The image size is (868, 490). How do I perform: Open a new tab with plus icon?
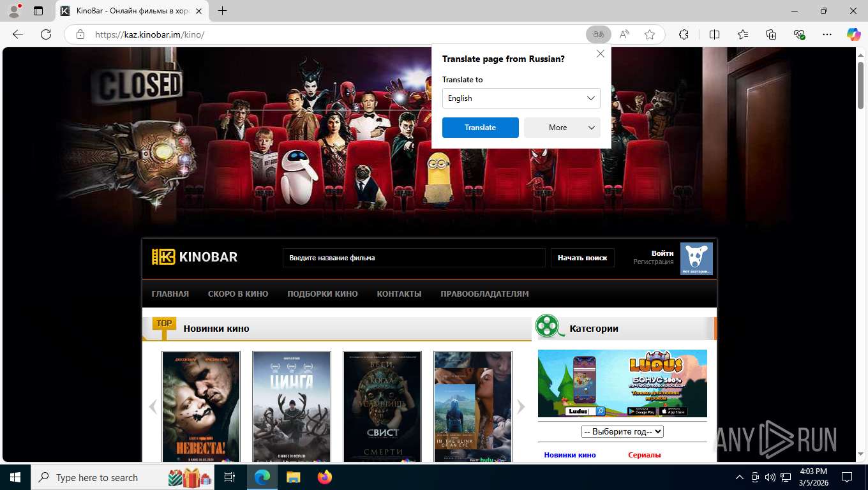pyautogui.click(x=222, y=11)
